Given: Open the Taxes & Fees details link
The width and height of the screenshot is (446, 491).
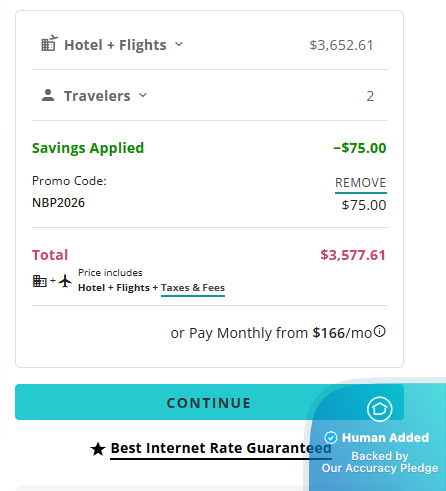Looking at the screenshot, I should [193, 288].
